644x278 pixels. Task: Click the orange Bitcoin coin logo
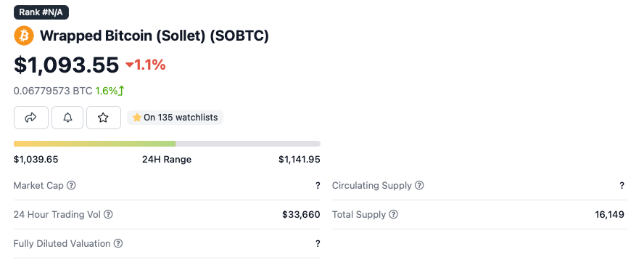[24, 36]
